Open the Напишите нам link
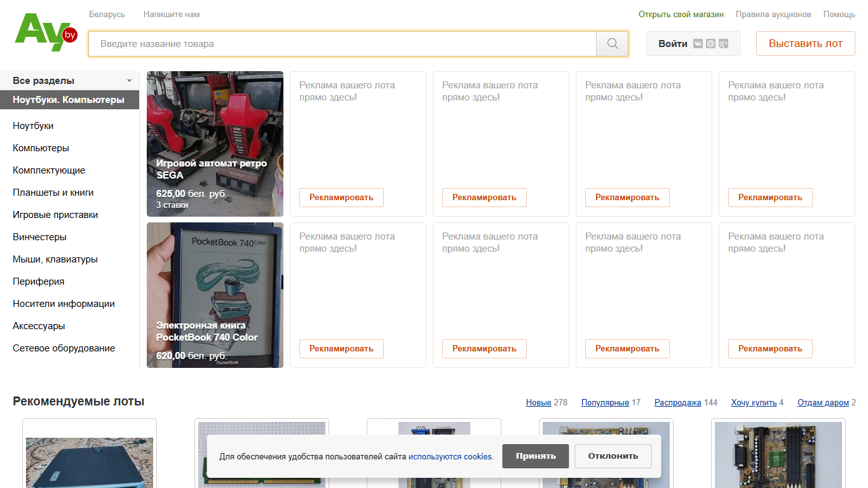 coord(172,14)
